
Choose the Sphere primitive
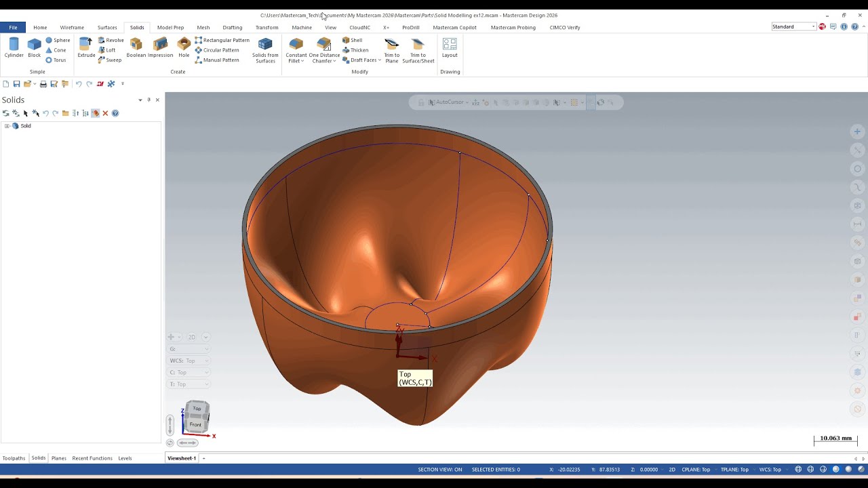58,40
